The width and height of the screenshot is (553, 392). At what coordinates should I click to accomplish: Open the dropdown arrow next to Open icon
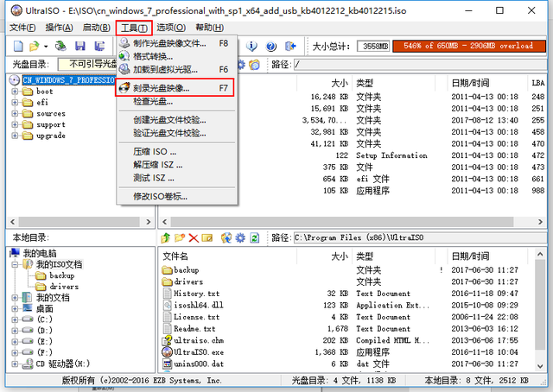[46, 46]
